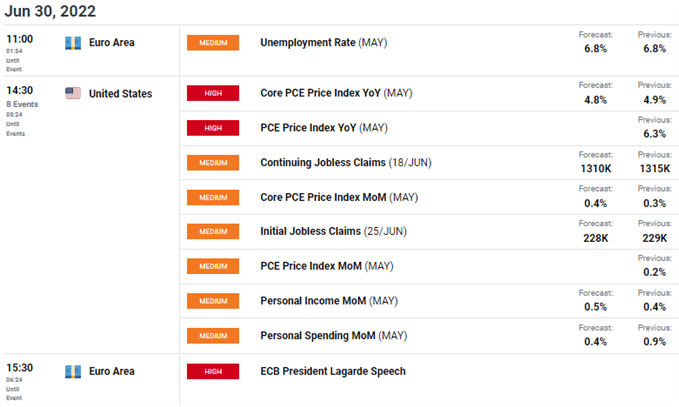Viewport: 679px width, 407px height.
Task: Open the Core PCE Price Index YoY event
Action: click(335, 93)
